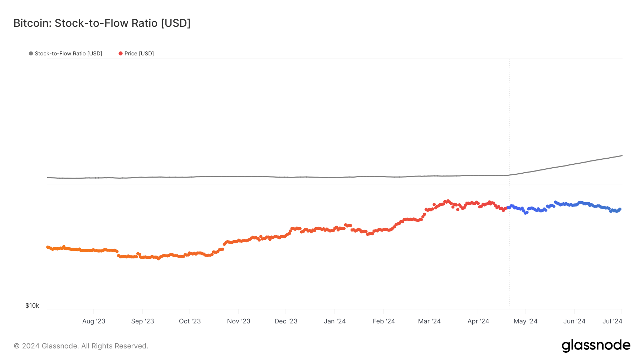Select the Jul '24 axis label
Viewport: 644px width, 362px height.
coord(612,321)
